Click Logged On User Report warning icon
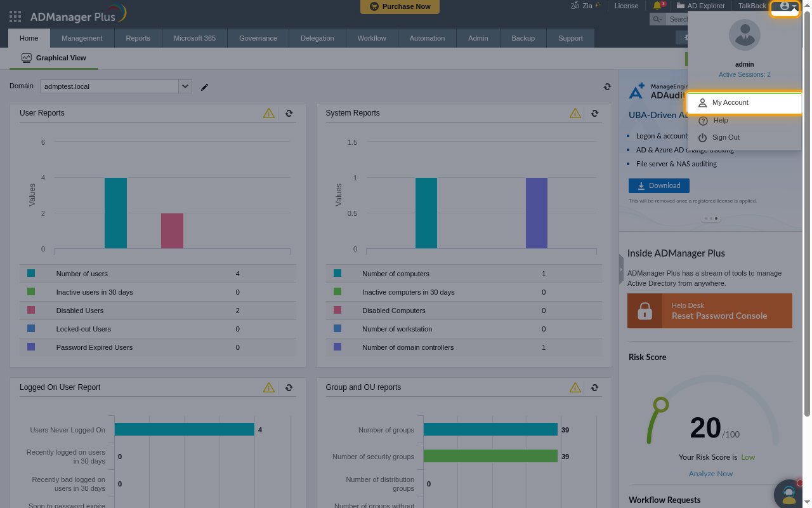This screenshot has height=508, width=812. point(269,387)
